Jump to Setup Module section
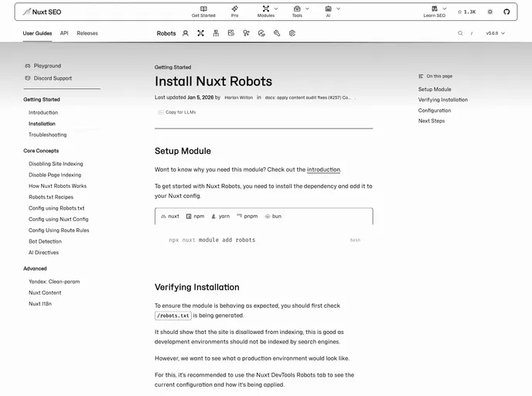Screen dimensions: 532x396 tap(435, 90)
